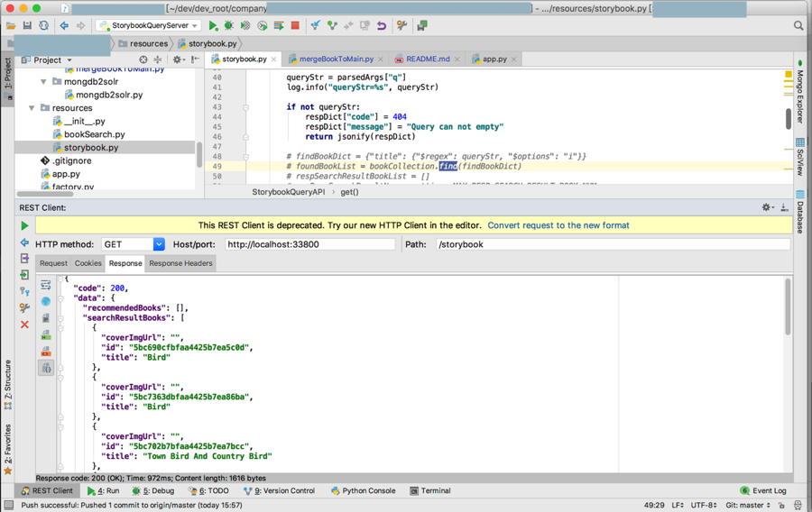Toggle the Database side tool window
Image resolution: width=812 pixels, height=512 pixels.
pyautogui.click(x=800, y=212)
